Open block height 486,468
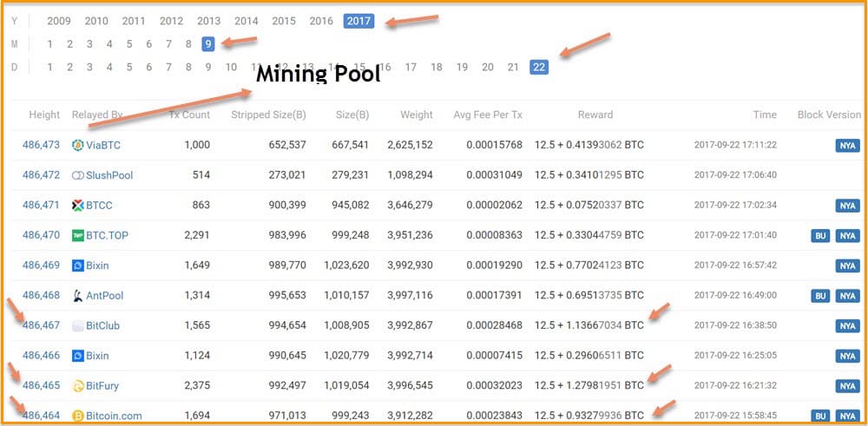Viewport: 868px width, 426px height. [41, 296]
